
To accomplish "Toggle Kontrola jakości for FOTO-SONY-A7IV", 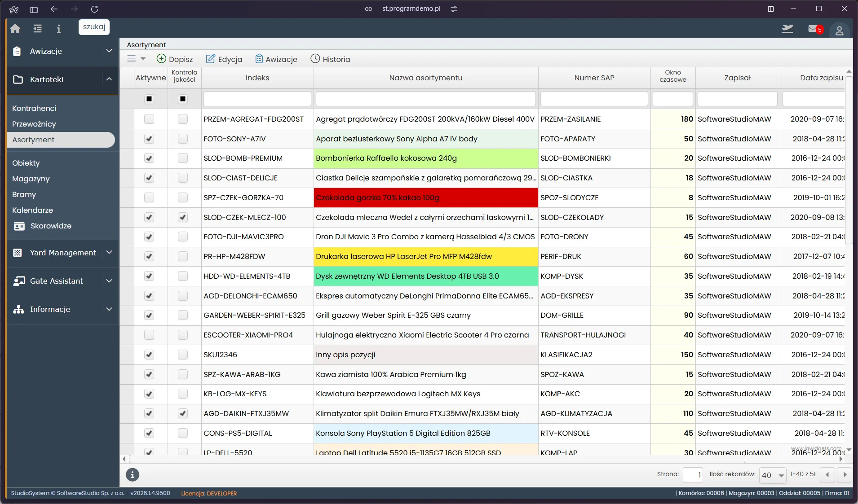I will (x=183, y=139).
